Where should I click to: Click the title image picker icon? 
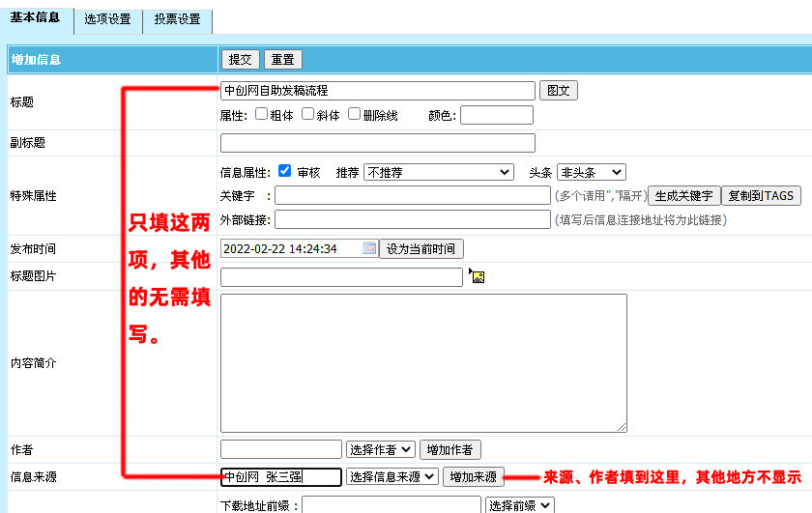pos(477,276)
